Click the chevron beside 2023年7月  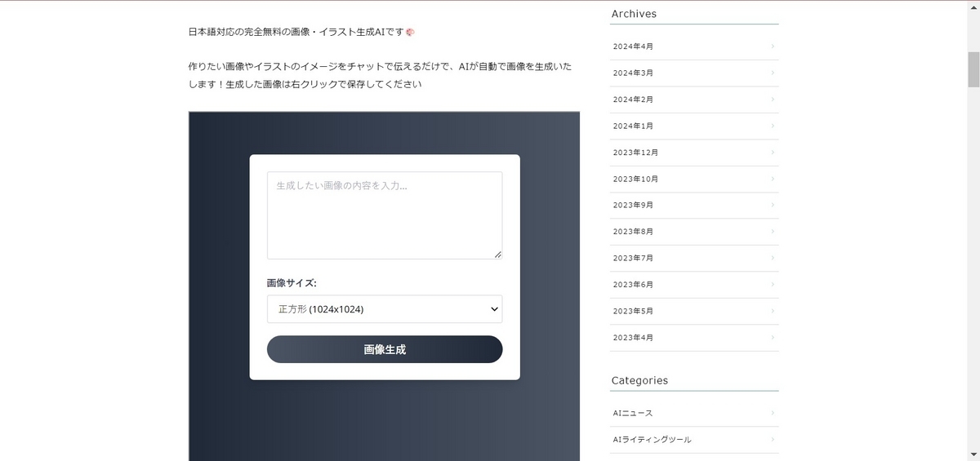[773, 258]
